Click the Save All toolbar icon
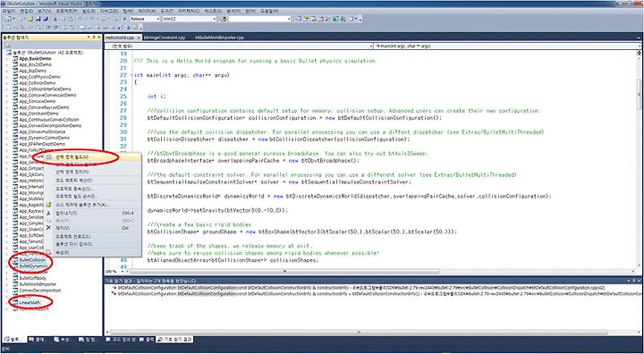The width and height of the screenshot is (644, 354). point(46,19)
